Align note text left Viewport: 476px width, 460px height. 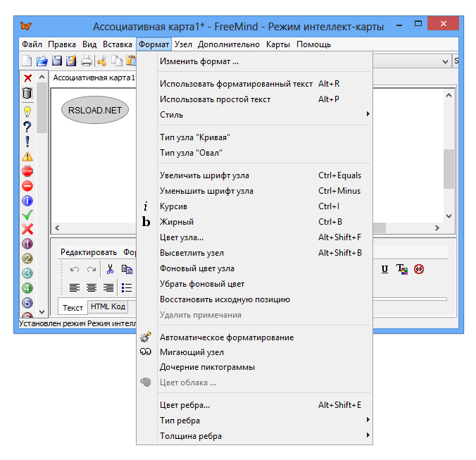coord(75,287)
